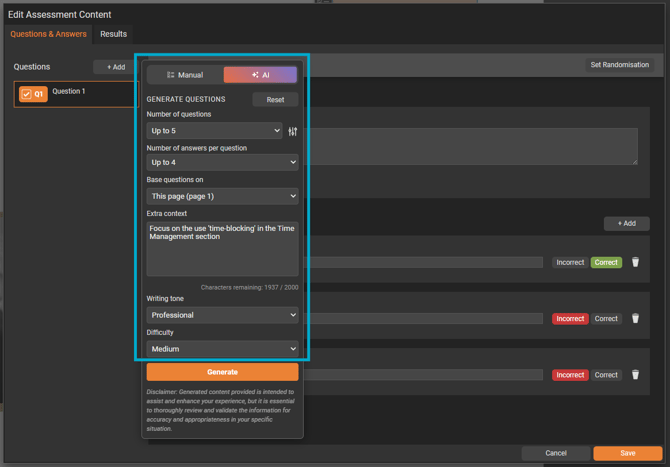Open the Number of questions dropdown
This screenshot has width=670, height=467.
(215, 131)
